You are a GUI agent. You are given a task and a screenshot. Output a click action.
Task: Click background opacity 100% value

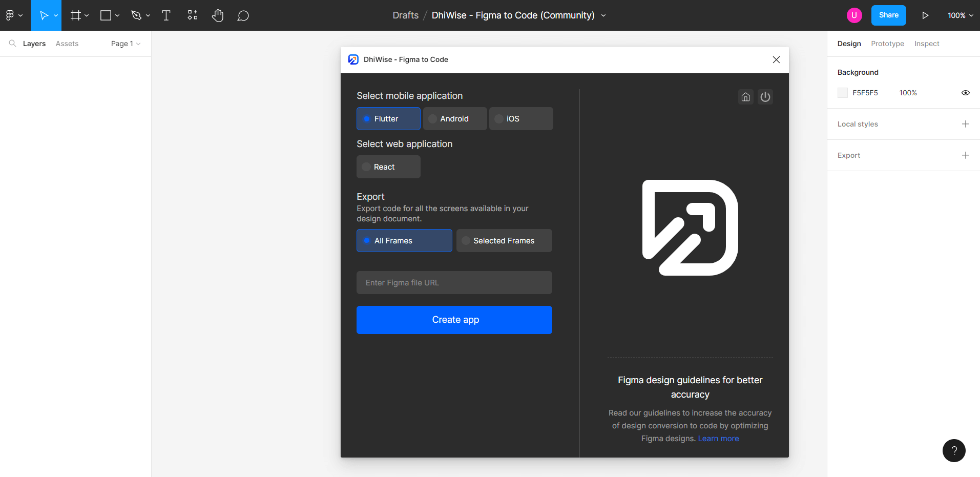click(x=908, y=93)
